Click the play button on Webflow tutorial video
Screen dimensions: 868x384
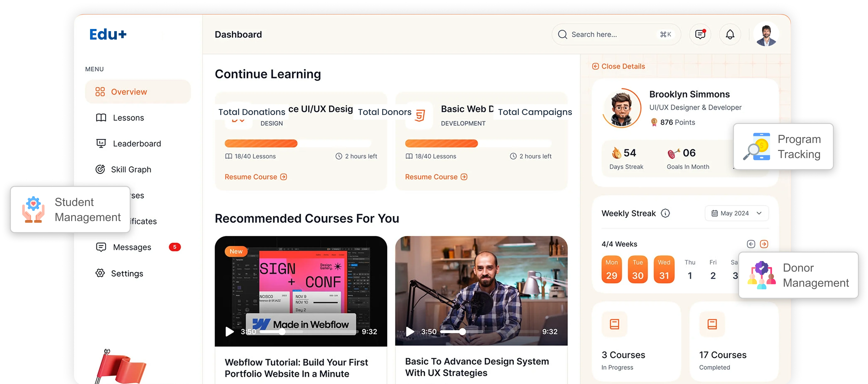pos(230,332)
